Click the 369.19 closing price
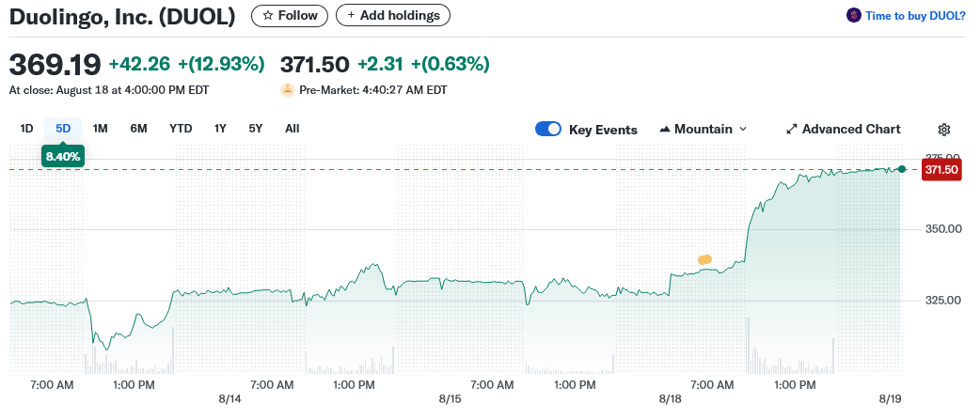Image resolution: width=980 pixels, height=419 pixels. pos(55,64)
